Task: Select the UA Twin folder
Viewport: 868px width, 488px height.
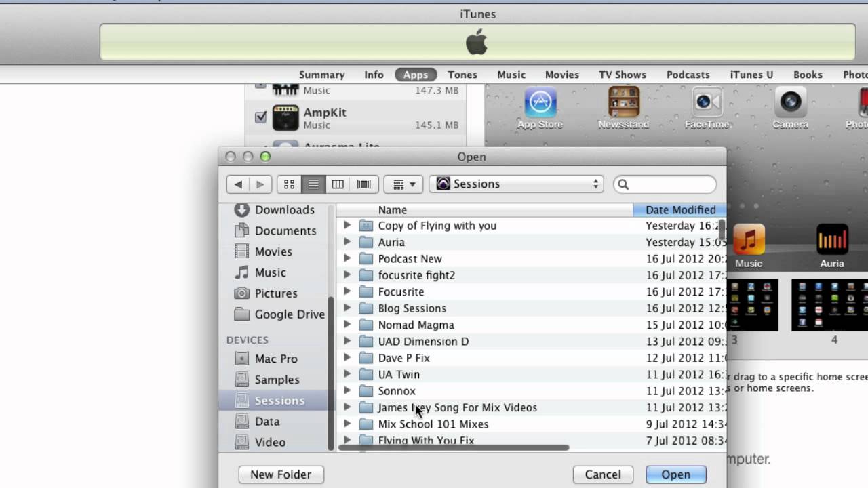Action: coord(531,374)
